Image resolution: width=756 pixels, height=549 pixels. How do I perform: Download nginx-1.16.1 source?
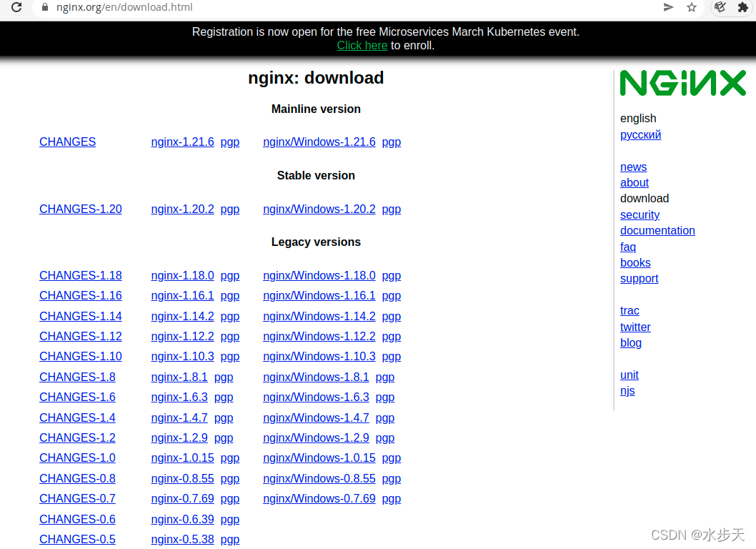click(x=182, y=295)
